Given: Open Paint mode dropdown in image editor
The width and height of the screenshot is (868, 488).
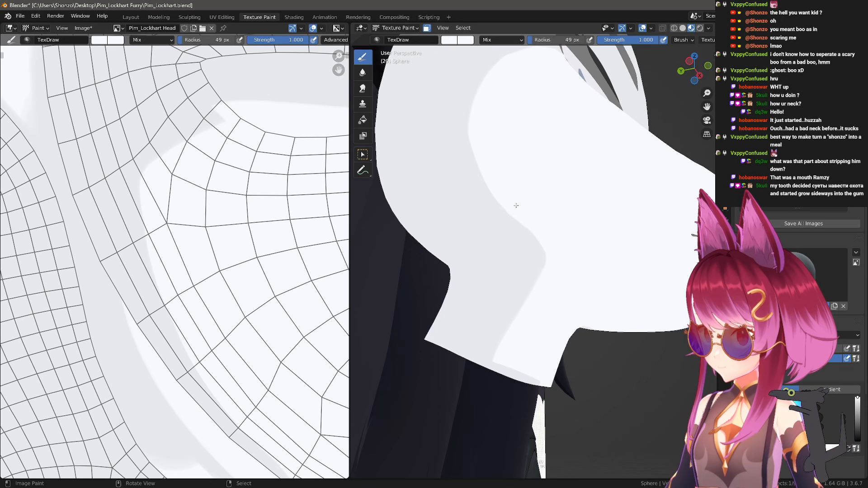Looking at the screenshot, I should 36,28.
